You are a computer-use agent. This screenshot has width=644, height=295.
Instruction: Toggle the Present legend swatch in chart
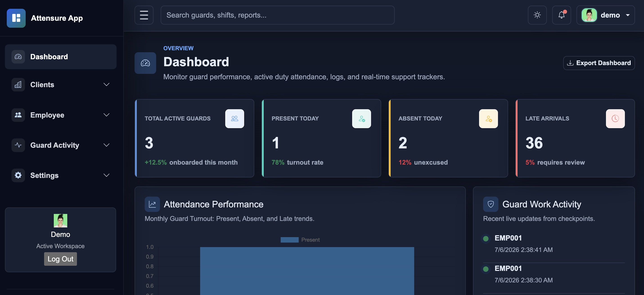click(290, 240)
